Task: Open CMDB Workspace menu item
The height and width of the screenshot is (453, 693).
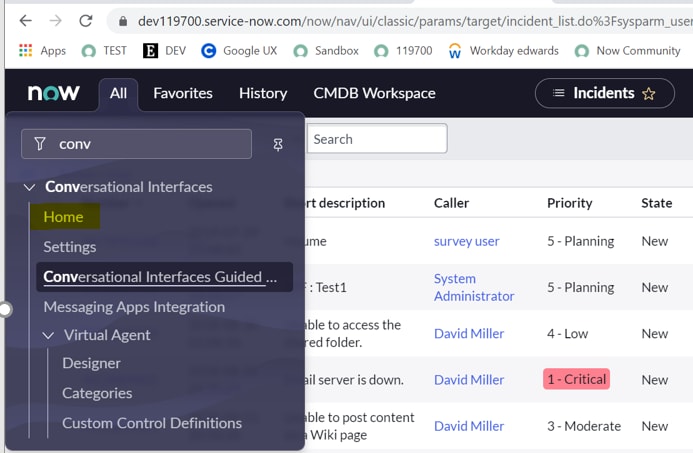Action: [x=374, y=93]
